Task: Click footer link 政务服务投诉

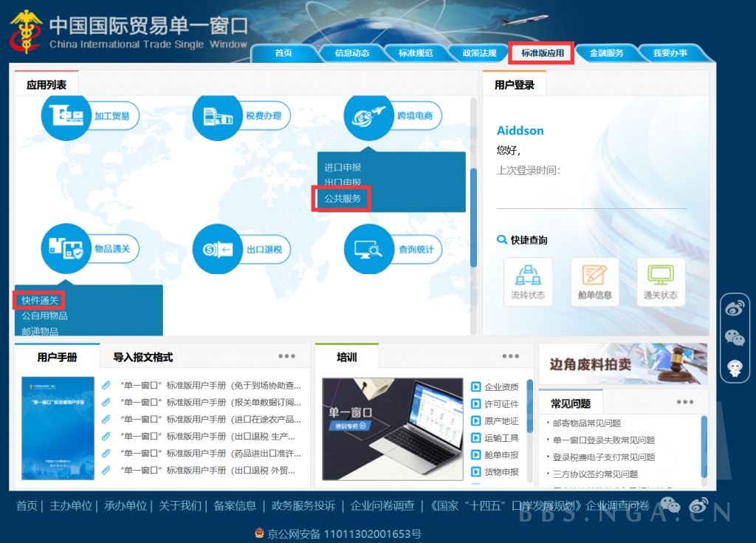Action: (303, 505)
